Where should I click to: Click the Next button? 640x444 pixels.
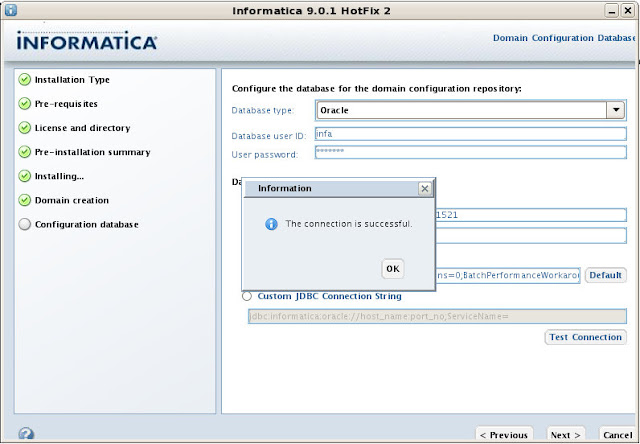[x=565, y=435]
